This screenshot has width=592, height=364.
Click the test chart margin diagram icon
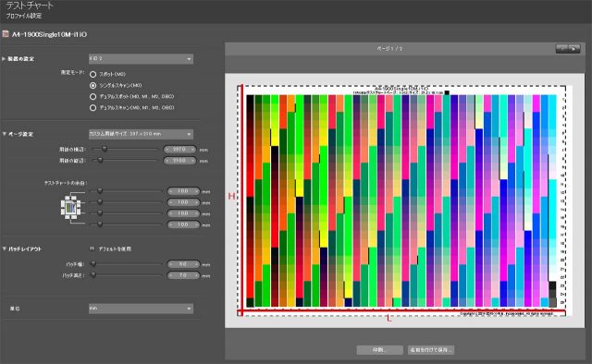(70, 208)
